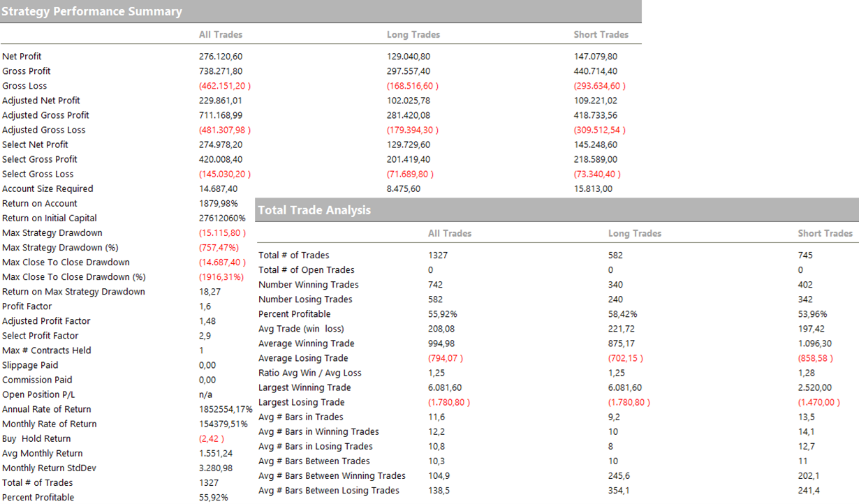Select the Net Profit row label

22,57
